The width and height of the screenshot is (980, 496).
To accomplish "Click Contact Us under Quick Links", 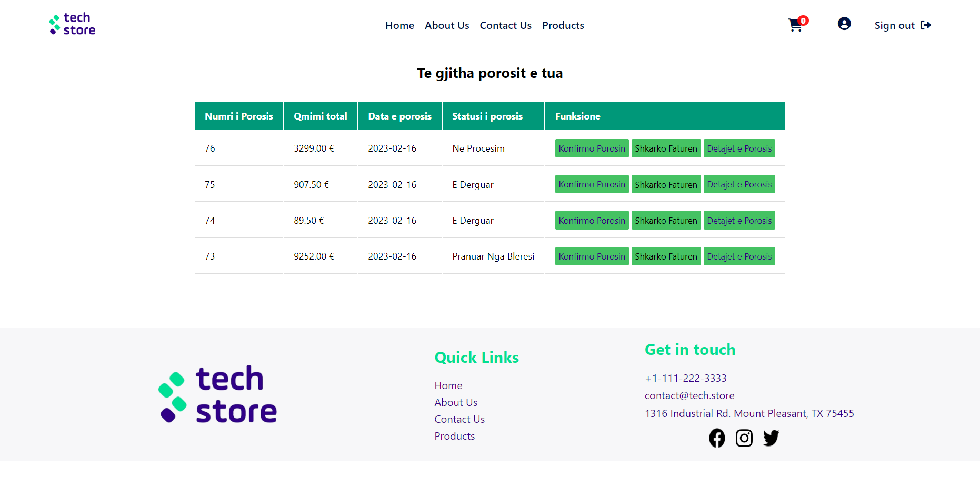I will [459, 419].
